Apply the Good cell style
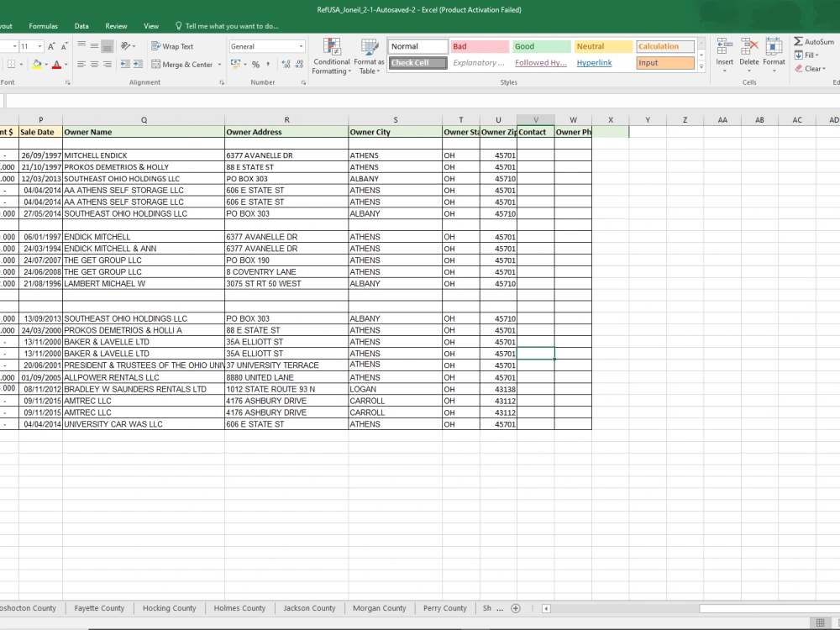840x630 pixels. [x=541, y=46]
